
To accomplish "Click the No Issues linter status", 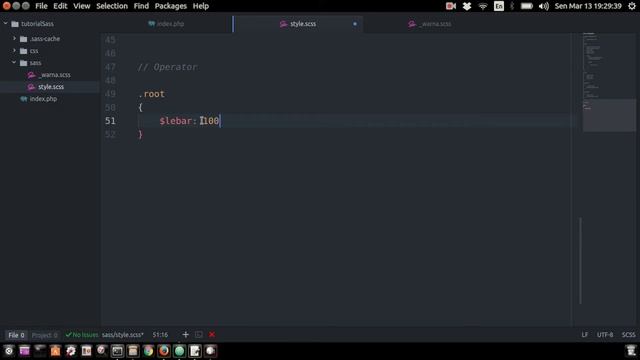I will click(82, 335).
